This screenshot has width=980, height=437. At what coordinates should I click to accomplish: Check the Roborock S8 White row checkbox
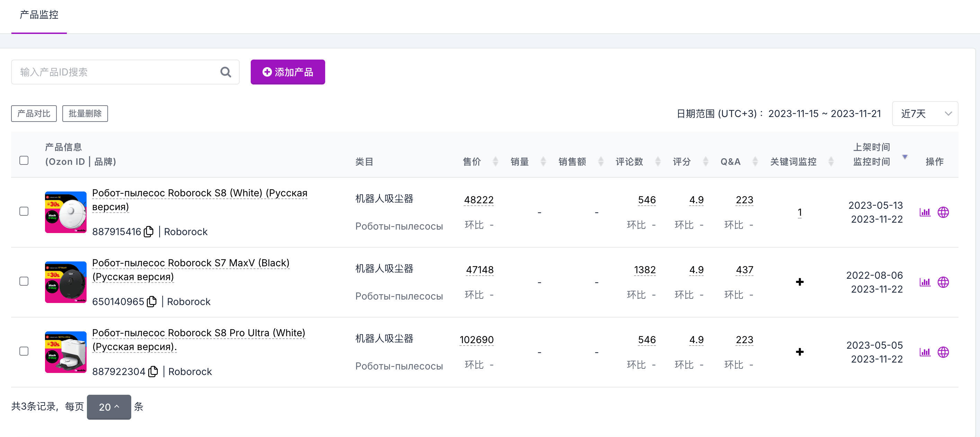pyautogui.click(x=24, y=211)
